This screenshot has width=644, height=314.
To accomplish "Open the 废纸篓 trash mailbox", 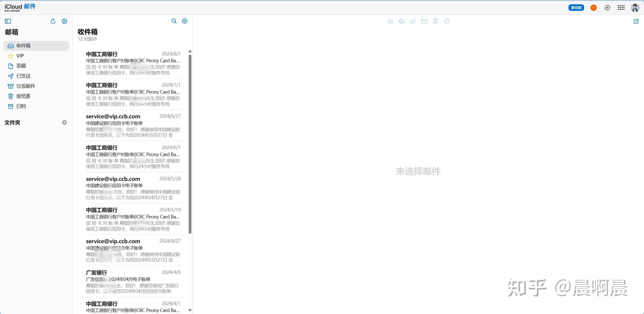I will coord(36,96).
